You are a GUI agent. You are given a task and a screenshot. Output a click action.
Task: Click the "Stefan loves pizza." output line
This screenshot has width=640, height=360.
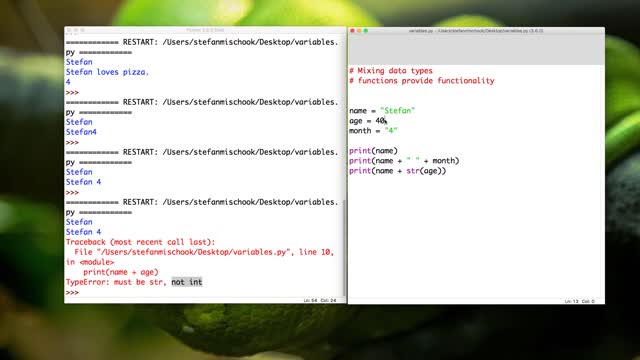coord(107,72)
